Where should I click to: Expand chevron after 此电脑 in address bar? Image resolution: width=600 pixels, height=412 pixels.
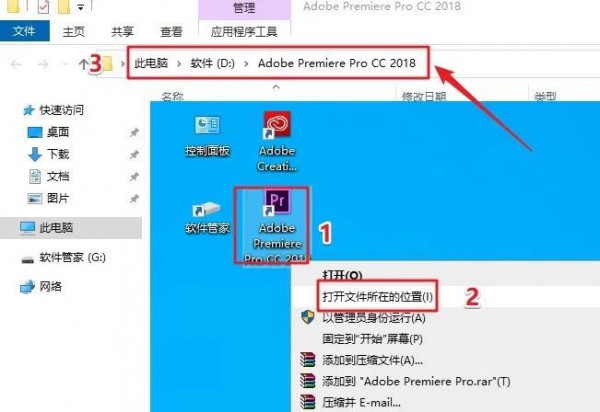point(179,64)
